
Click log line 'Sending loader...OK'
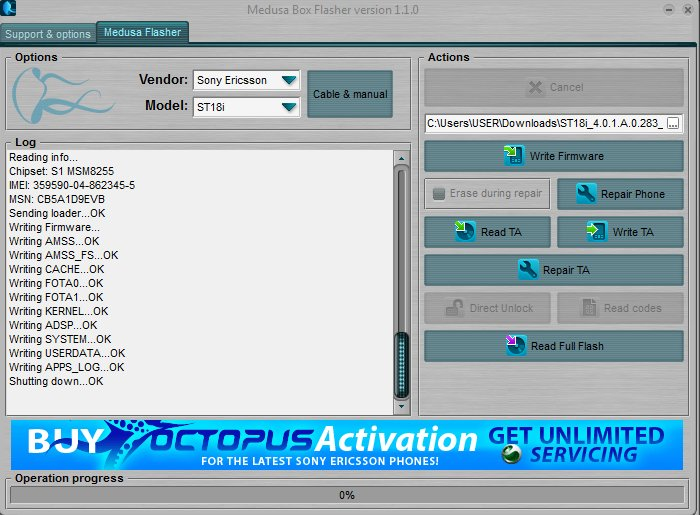(57, 213)
